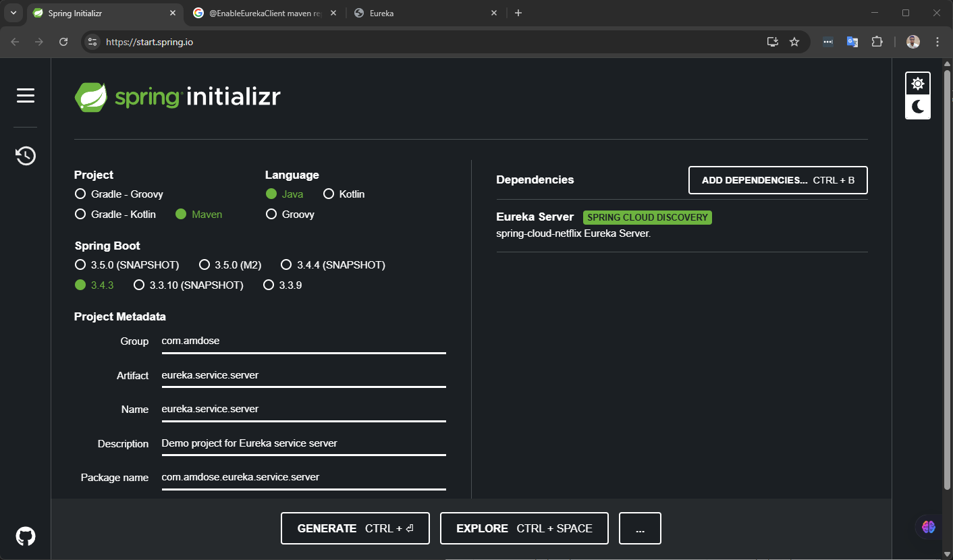This screenshot has width=953, height=560.
Task: Click the Description input field
Action: [x=304, y=443]
